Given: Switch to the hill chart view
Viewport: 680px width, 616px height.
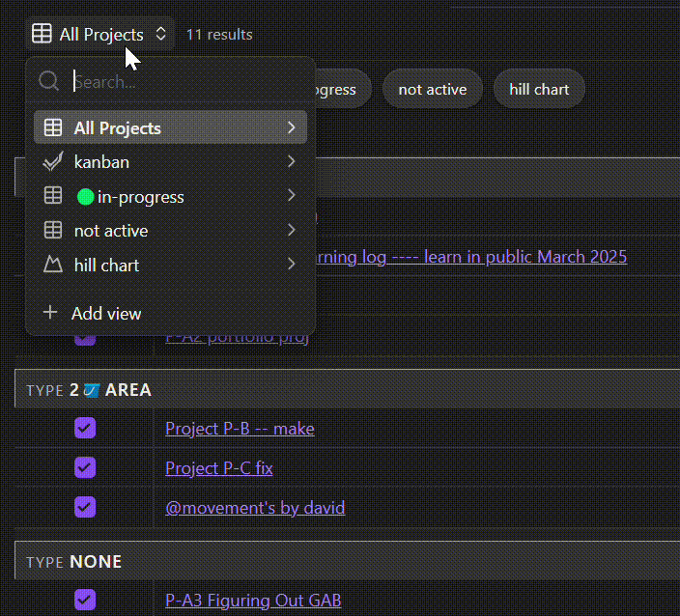Looking at the screenshot, I should [x=170, y=265].
